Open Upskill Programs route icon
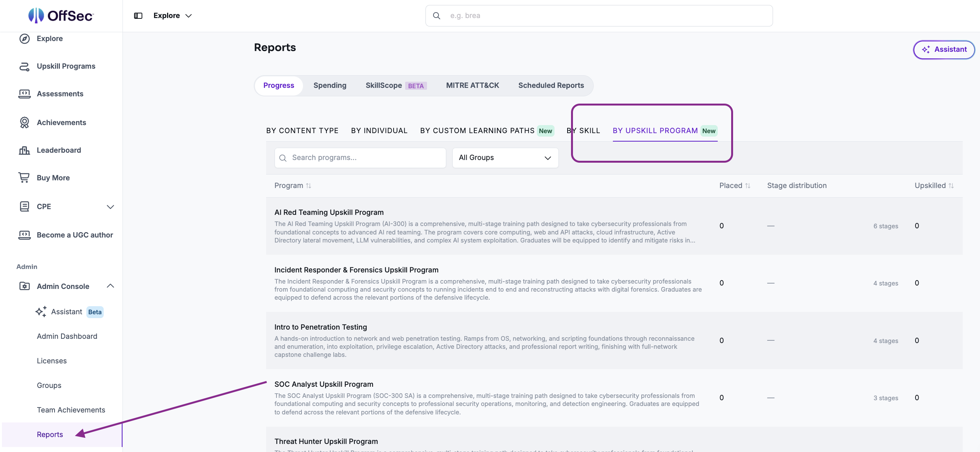The image size is (980, 452). (25, 66)
